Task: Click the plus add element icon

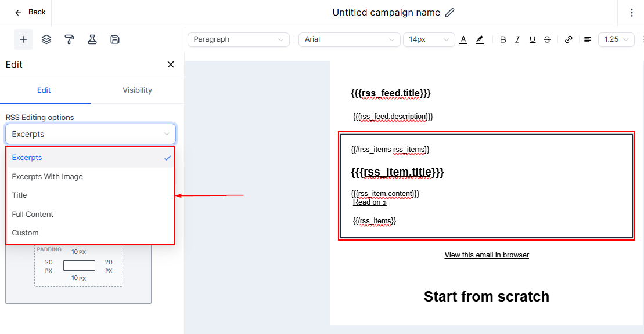Action: pyautogui.click(x=23, y=39)
